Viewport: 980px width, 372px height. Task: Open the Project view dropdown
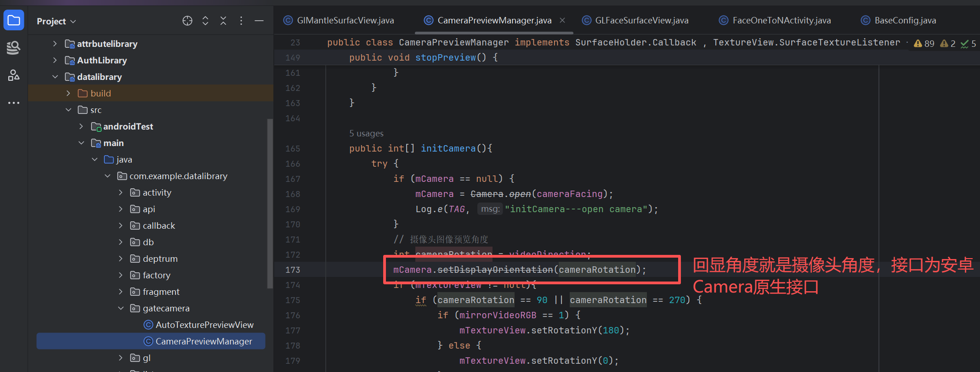point(56,21)
